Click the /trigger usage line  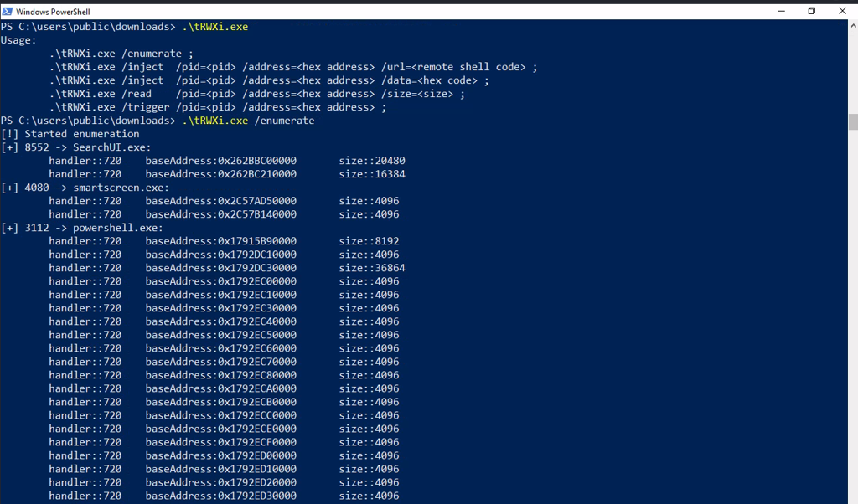tap(218, 107)
